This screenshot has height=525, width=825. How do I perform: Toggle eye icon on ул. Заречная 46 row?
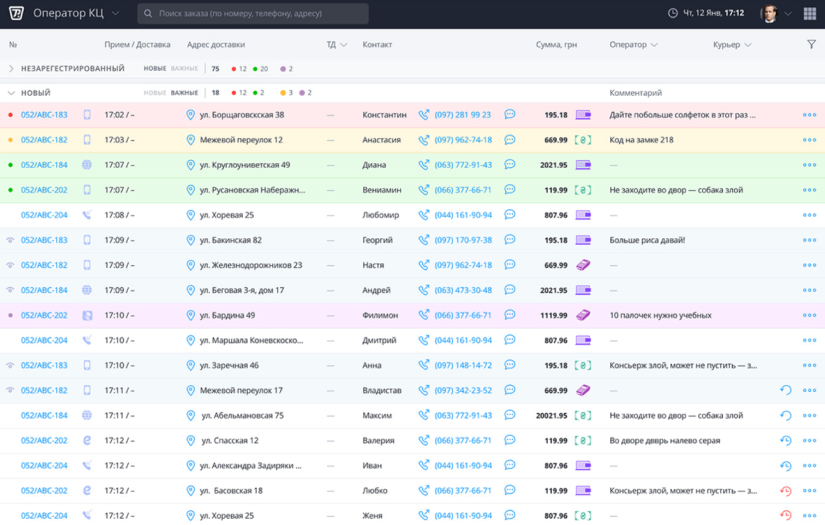(10, 365)
